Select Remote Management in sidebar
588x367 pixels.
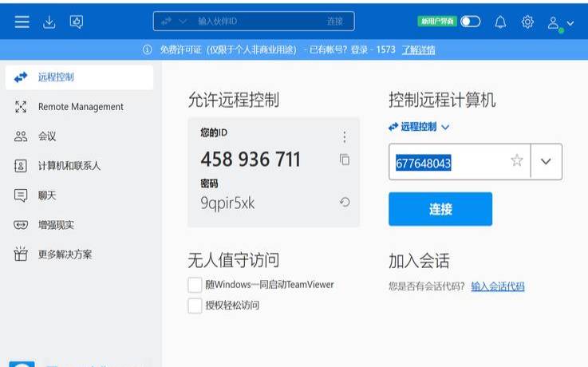(x=81, y=107)
